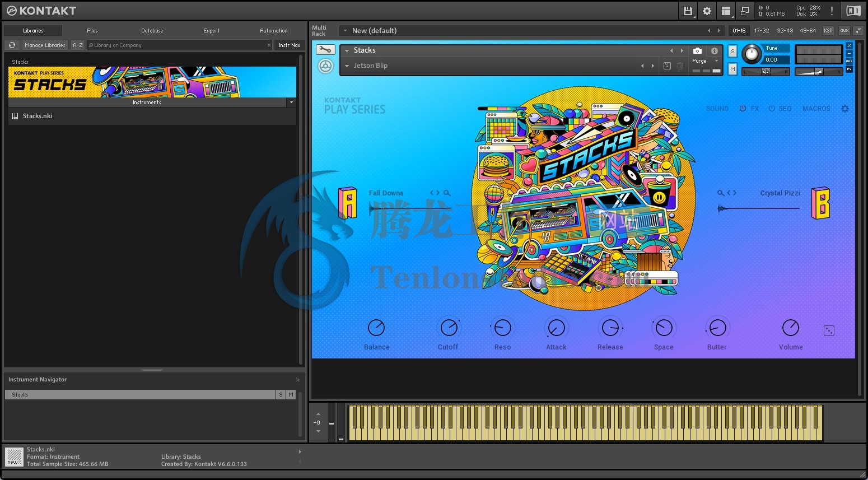
Task: Switch to snapshot view camera icon
Action: [x=697, y=50]
